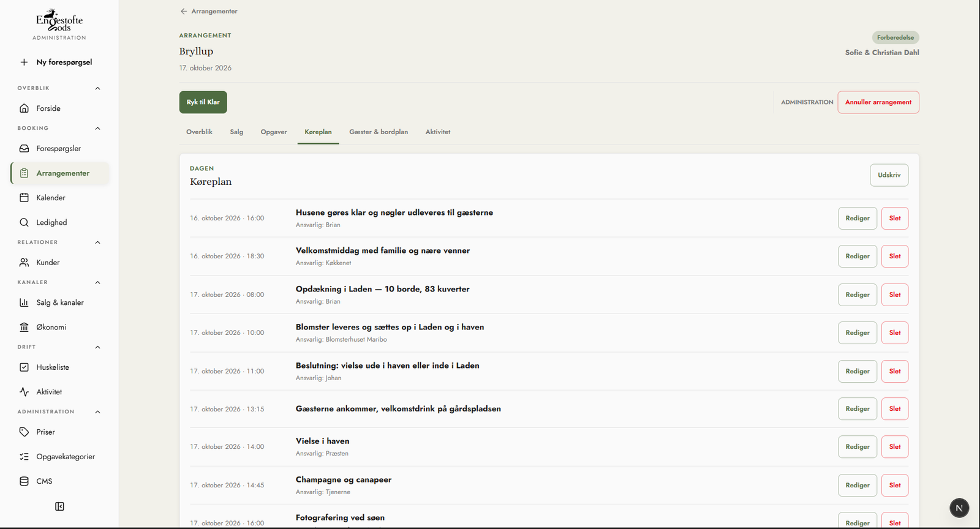
Task: Switch to the Overblik tab
Action: tap(199, 132)
